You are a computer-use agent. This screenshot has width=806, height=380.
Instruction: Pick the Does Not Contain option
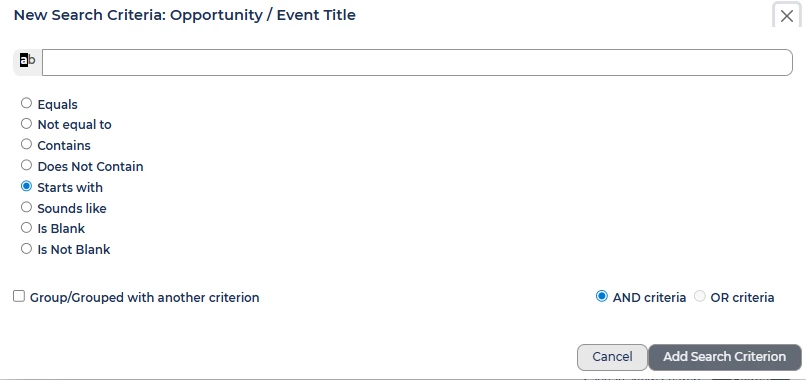coord(26,166)
